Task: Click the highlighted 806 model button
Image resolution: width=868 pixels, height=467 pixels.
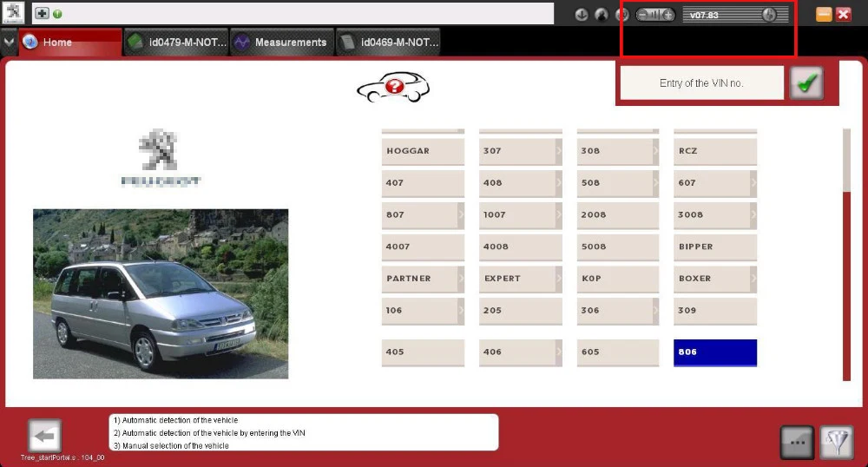Action: pos(715,353)
